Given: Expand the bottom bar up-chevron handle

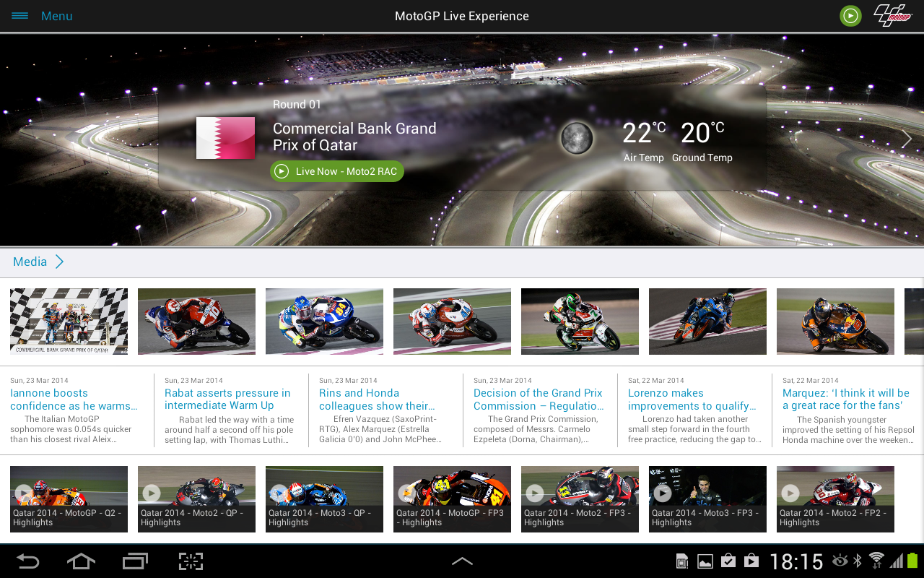Looking at the screenshot, I should 462,561.
